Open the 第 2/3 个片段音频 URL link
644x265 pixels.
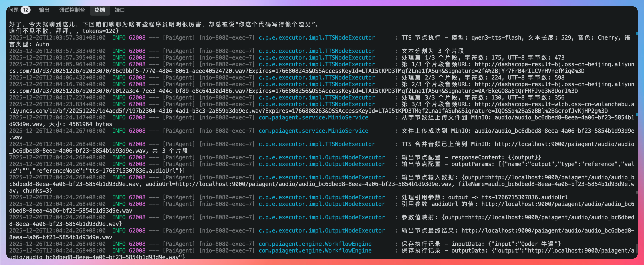coord(554,84)
